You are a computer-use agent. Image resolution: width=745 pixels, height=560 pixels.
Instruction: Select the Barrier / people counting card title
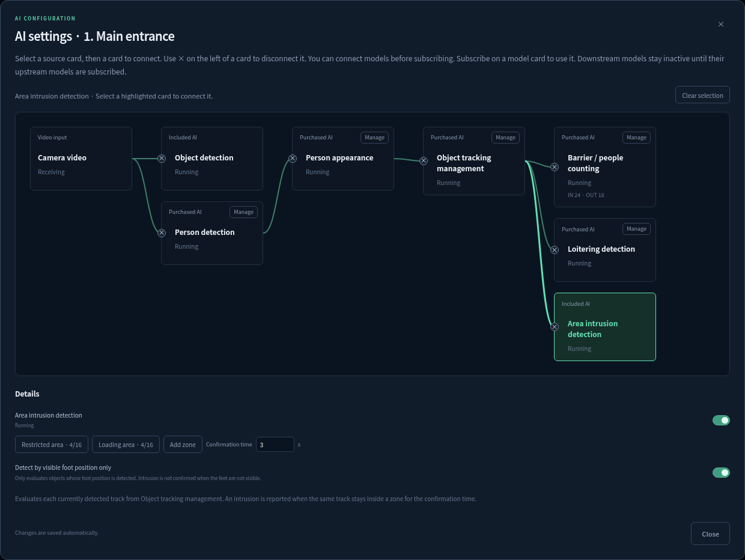pos(595,163)
